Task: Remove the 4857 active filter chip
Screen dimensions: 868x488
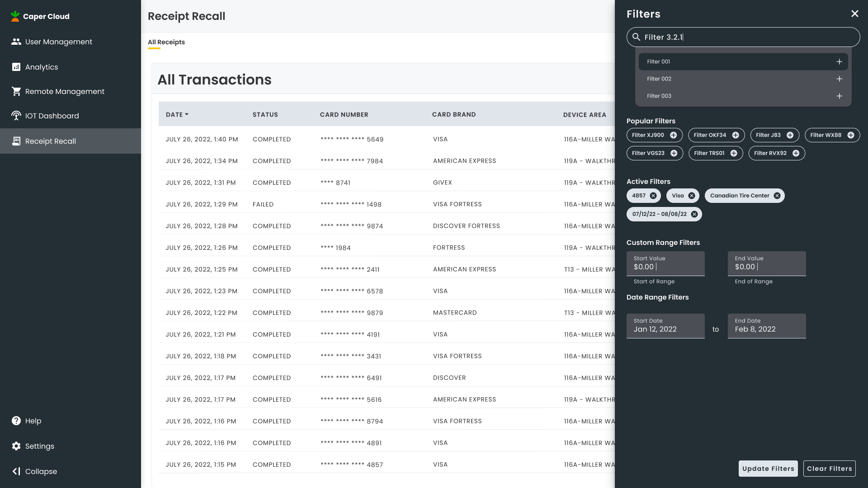Action: (x=653, y=196)
